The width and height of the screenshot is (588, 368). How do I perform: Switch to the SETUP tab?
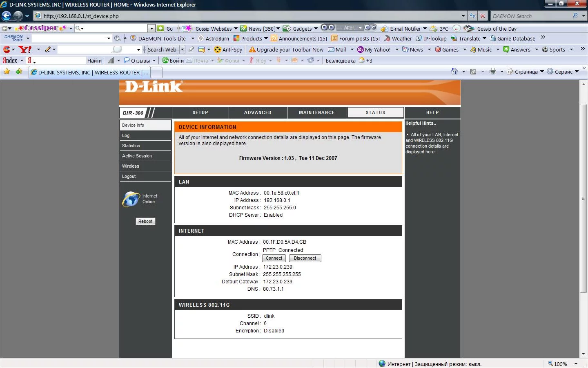tap(200, 112)
